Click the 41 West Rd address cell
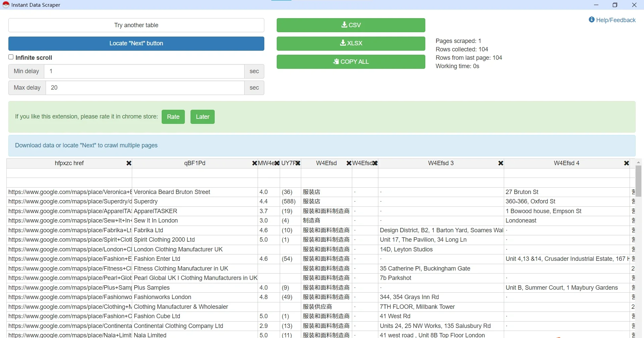The width and height of the screenshot is (644, 338). click(x=441, y=316)
